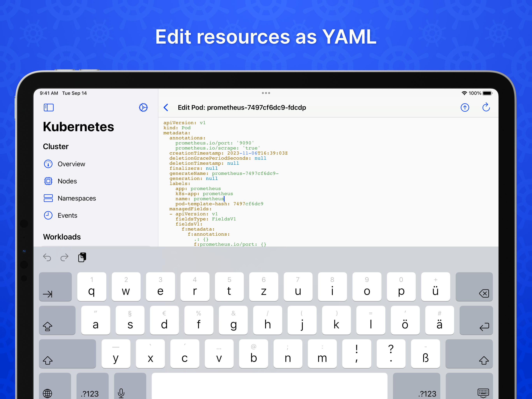This screenshot has width=532, height=399.
Task: Open the Overview gauge icon
Action: [x=48, y=164]
